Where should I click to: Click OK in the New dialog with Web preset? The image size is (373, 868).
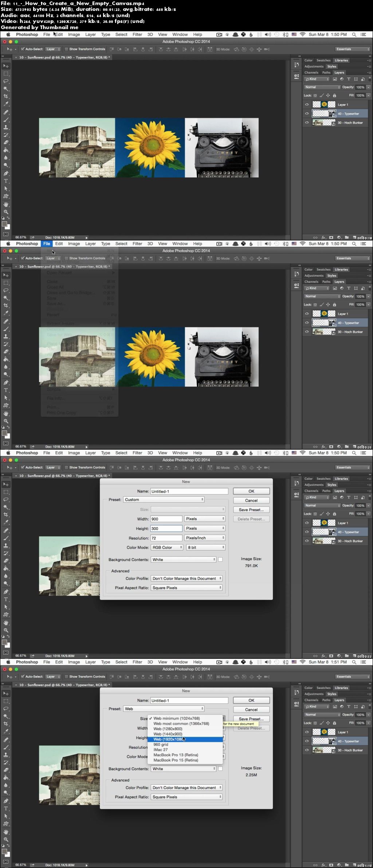(x=251, y=700)
